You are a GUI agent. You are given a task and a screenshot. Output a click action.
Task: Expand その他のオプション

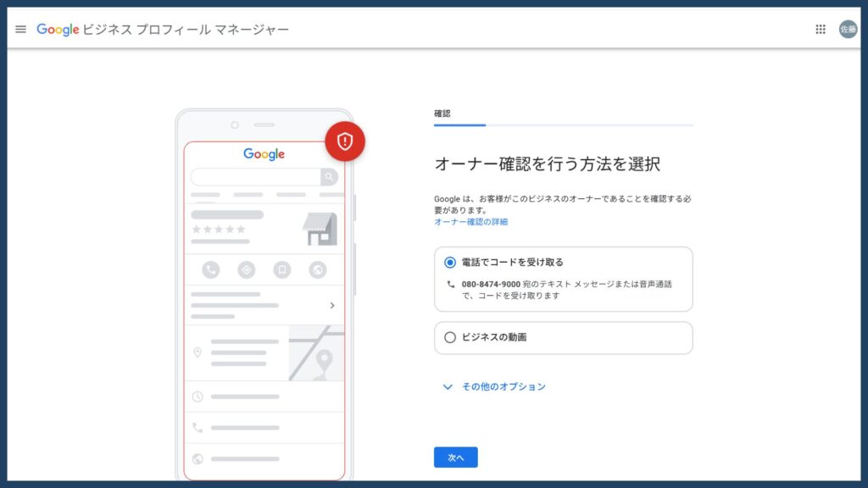pyautogui.click(x=494, y=386)
